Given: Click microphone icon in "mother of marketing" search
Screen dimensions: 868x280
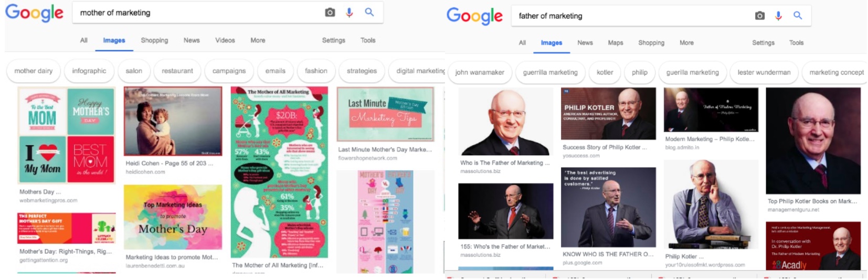Looking at the screenshot, I should point(349,13).
